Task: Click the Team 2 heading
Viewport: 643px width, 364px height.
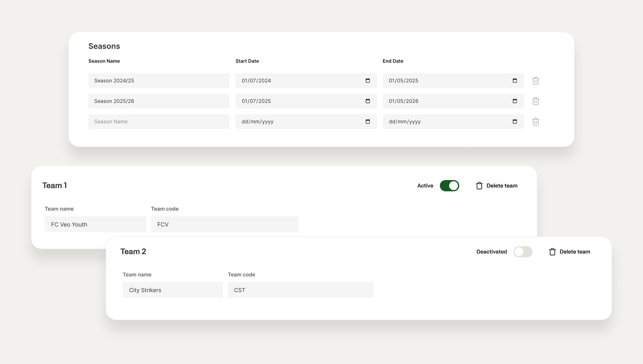Action: click(x=133, y=251)
